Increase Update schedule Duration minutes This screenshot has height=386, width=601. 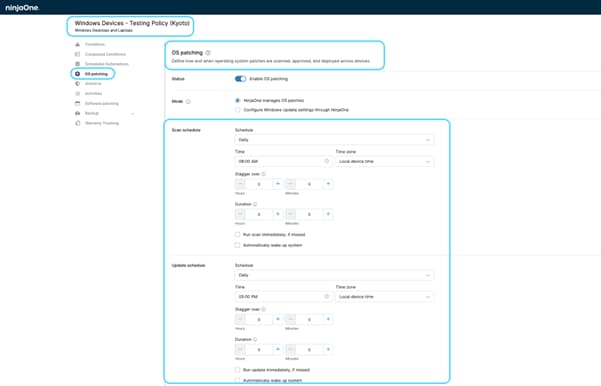328,350
